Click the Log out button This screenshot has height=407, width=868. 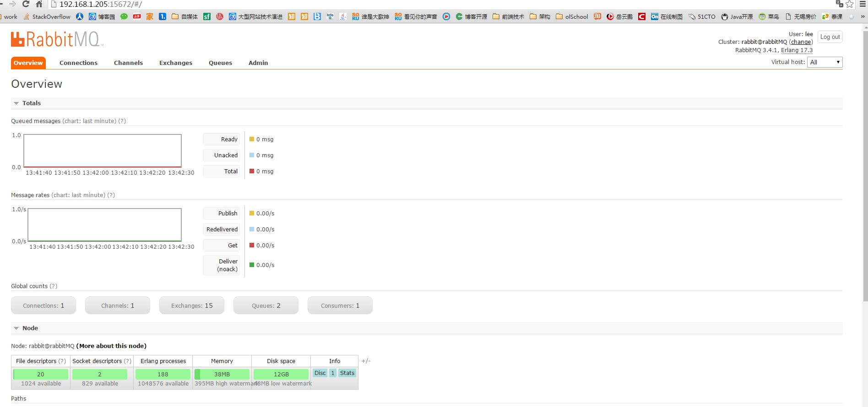(830, 37)
